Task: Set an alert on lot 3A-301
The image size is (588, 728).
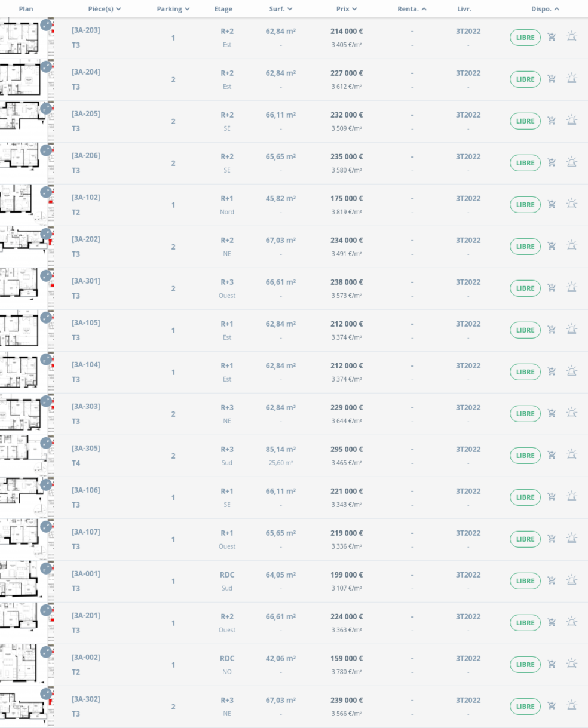Action: (x=572, y=288)
